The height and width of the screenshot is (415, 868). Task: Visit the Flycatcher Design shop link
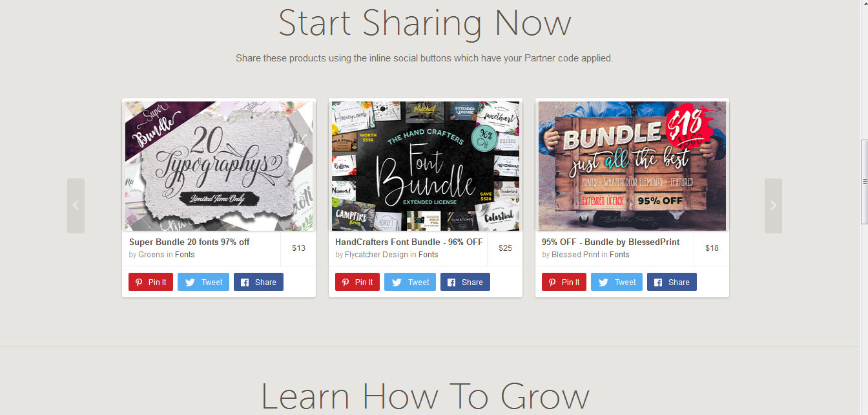(x=377, y=255)
